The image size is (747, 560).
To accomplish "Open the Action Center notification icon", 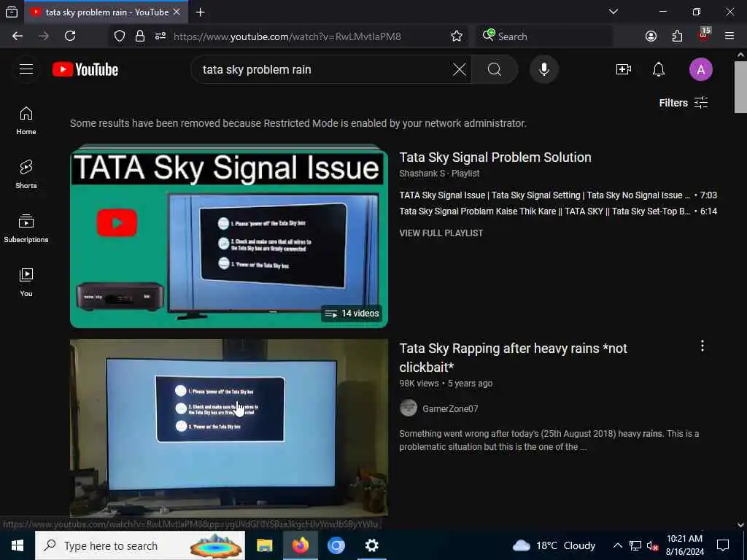I will 723,545.
